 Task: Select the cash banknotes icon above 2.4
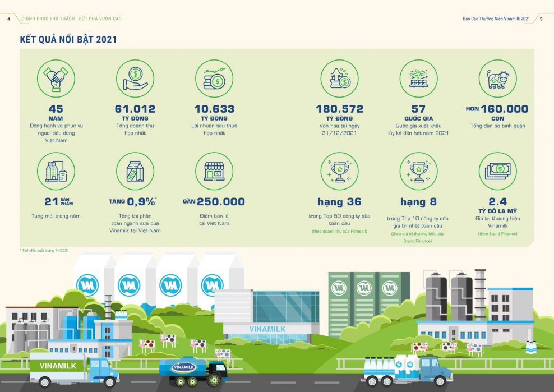[x=497, y=171]
